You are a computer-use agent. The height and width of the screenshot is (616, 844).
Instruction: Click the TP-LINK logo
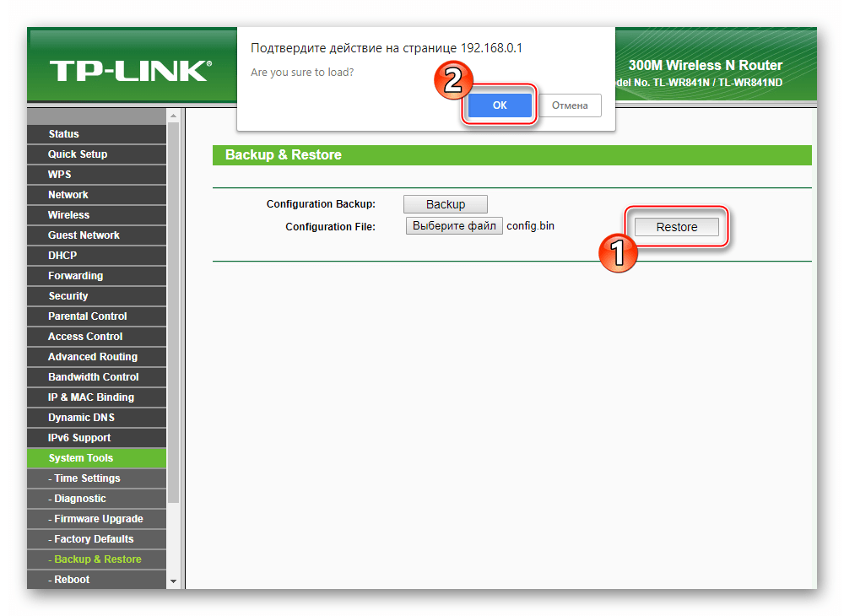131,71
